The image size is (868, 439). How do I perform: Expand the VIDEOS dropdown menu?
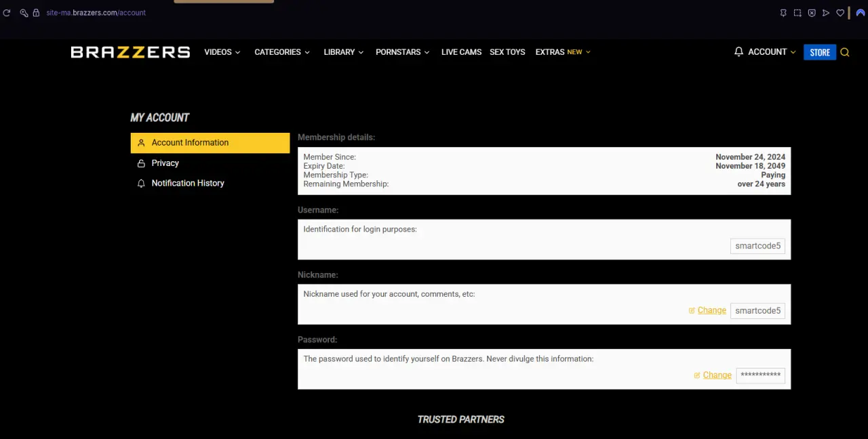[222, 52]
